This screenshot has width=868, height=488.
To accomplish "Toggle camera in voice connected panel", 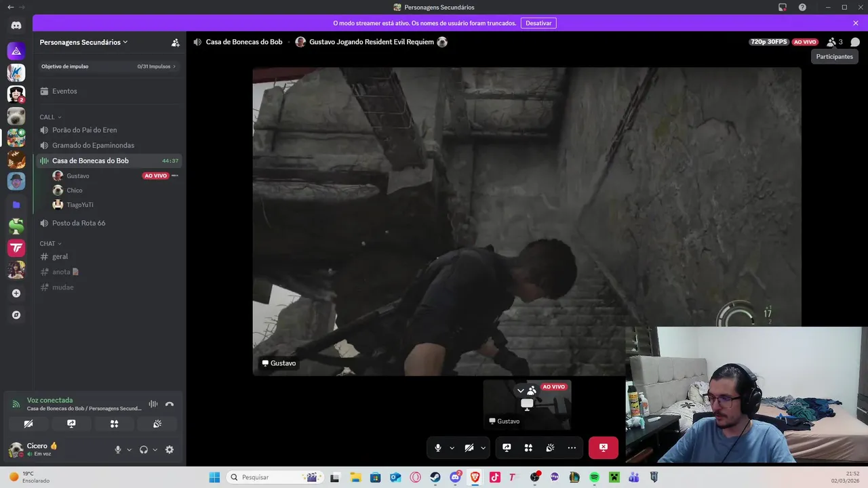I will (28, 424).
